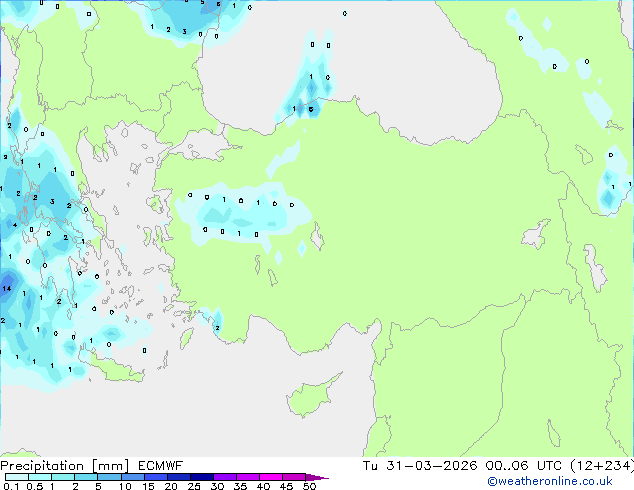Click the legend swatch between 15 and 20
Screen dimensions: 634x490
click(156, 477)
